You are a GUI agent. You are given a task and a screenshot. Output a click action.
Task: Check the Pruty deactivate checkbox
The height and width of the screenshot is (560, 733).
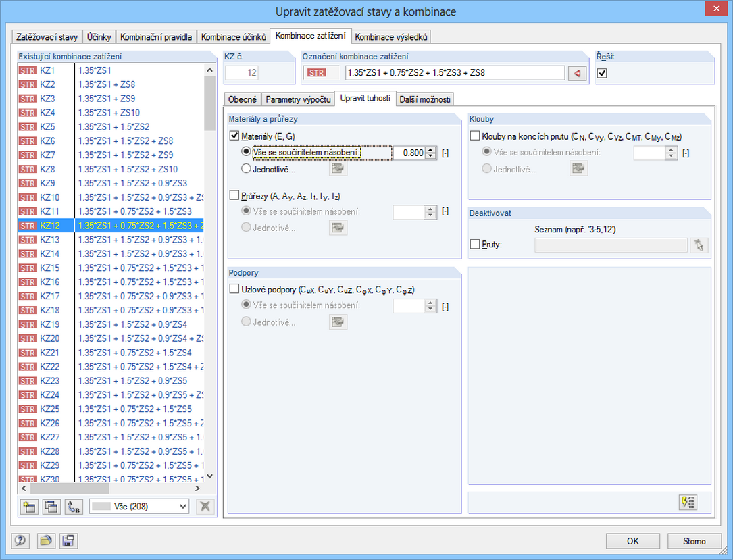coord(475,244)
